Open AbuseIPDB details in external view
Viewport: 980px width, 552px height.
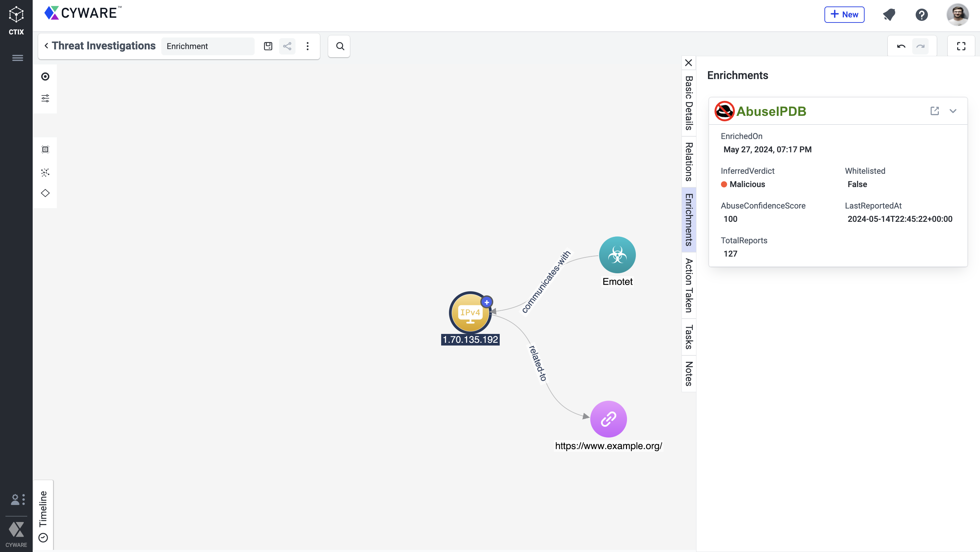coord(934,111)
